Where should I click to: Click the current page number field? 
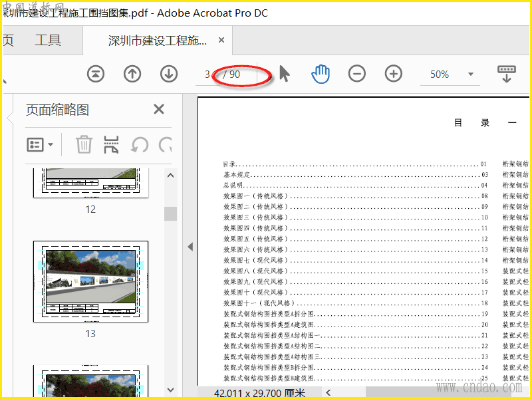pos(207,74)
